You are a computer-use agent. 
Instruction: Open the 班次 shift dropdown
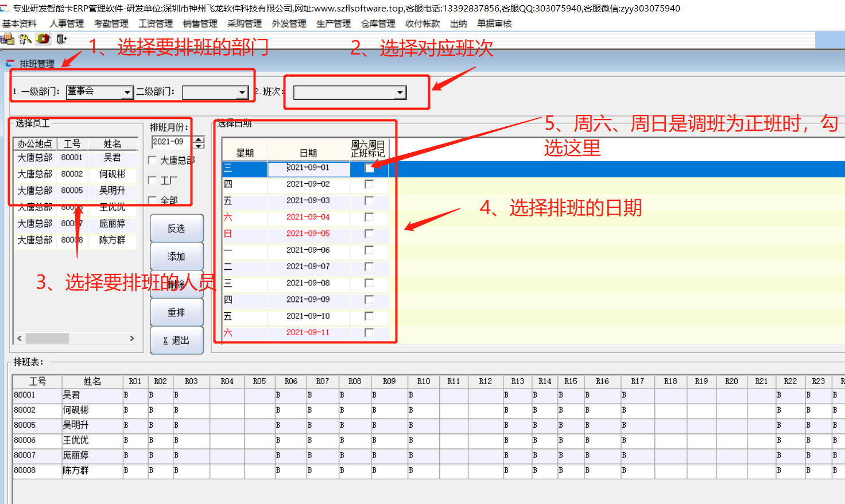[x=400, y=92]
